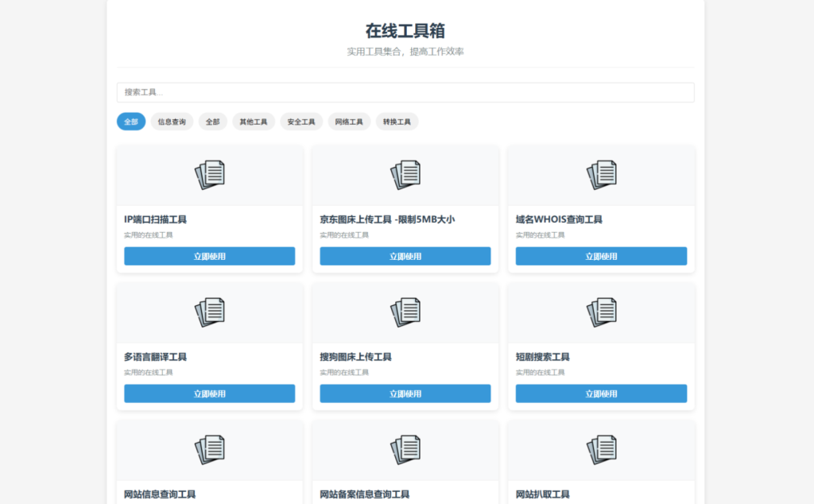Click the document icon on the IP端口扫描工具 card
The width and height of the screenshot is (814, 504).
coord(210,175)
